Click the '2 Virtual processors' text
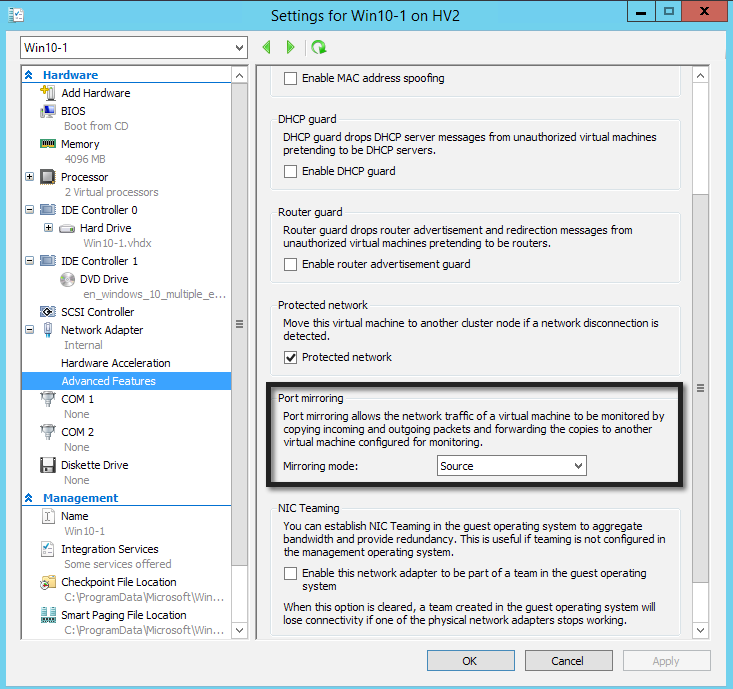This screenshot has height=689, width=733. 111,192
